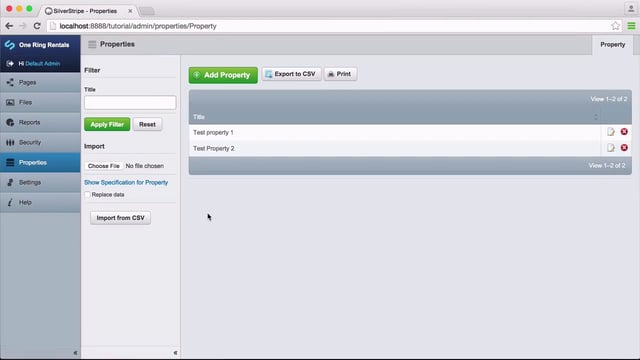Screen dimensions: 640x360
Task: Open the Help menu item
Action: 40,202
